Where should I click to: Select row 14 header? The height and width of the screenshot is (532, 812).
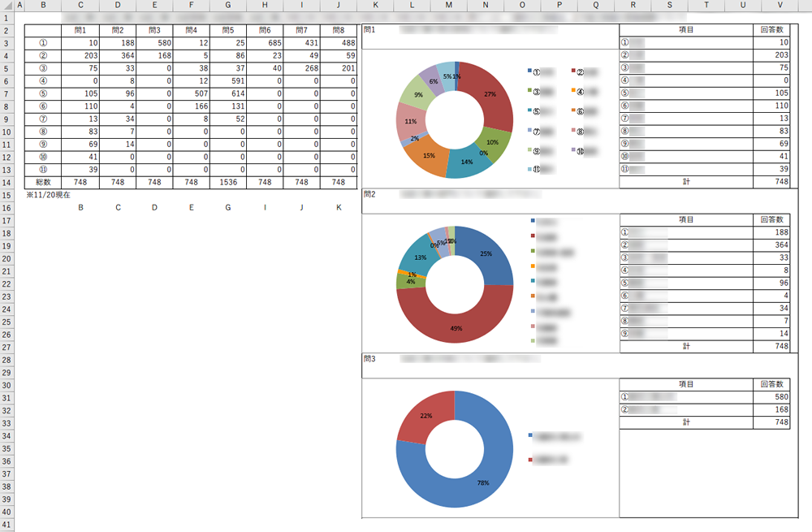pos(7,183)
